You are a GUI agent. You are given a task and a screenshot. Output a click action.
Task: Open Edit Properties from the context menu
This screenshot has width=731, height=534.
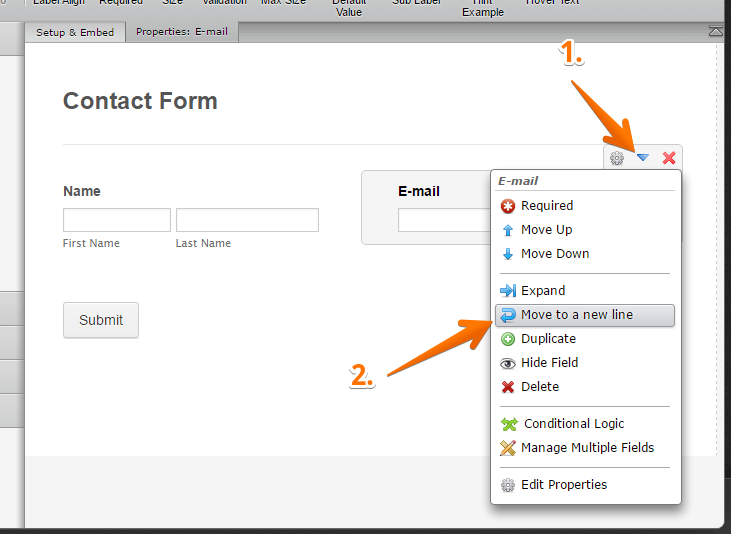point(563,485)
